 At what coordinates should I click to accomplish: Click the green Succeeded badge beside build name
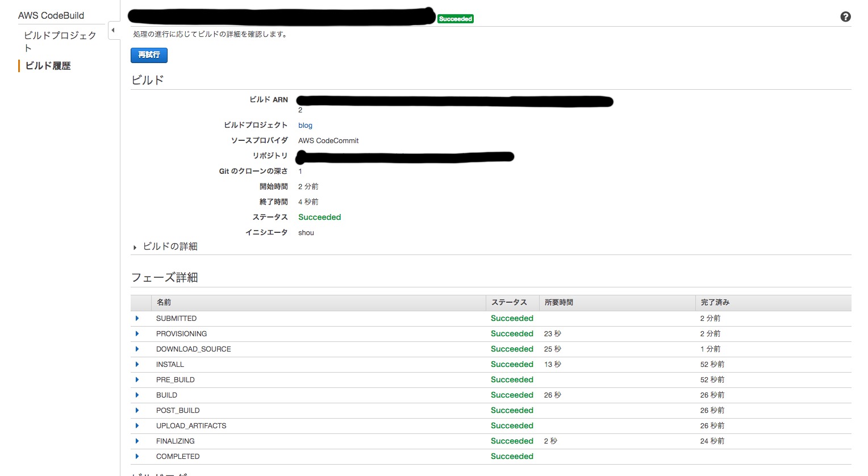click(455, 18)
